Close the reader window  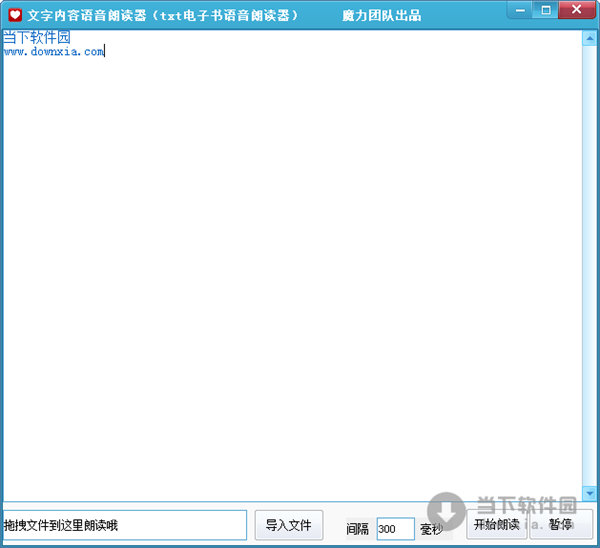pyautogui.click(x=576, y=10)
